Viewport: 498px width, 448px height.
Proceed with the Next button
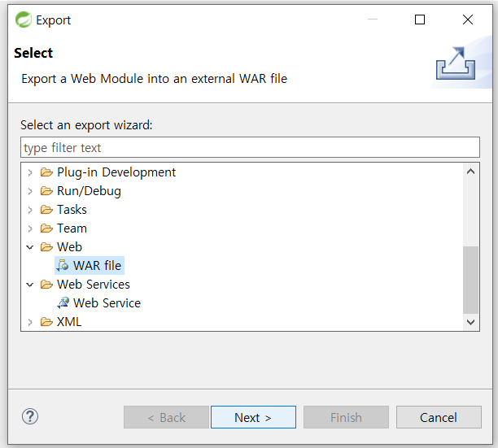[x=253, y=417]
